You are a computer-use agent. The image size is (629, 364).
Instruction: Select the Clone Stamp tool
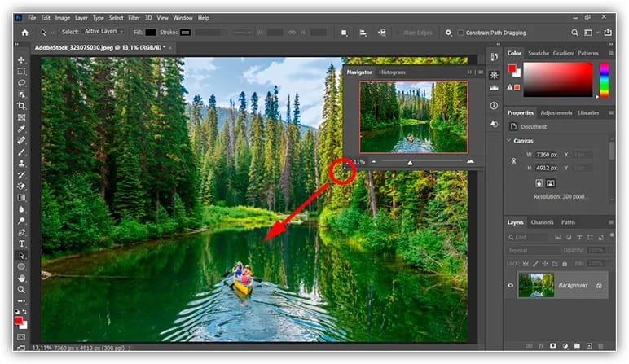(x=22, y=163)
